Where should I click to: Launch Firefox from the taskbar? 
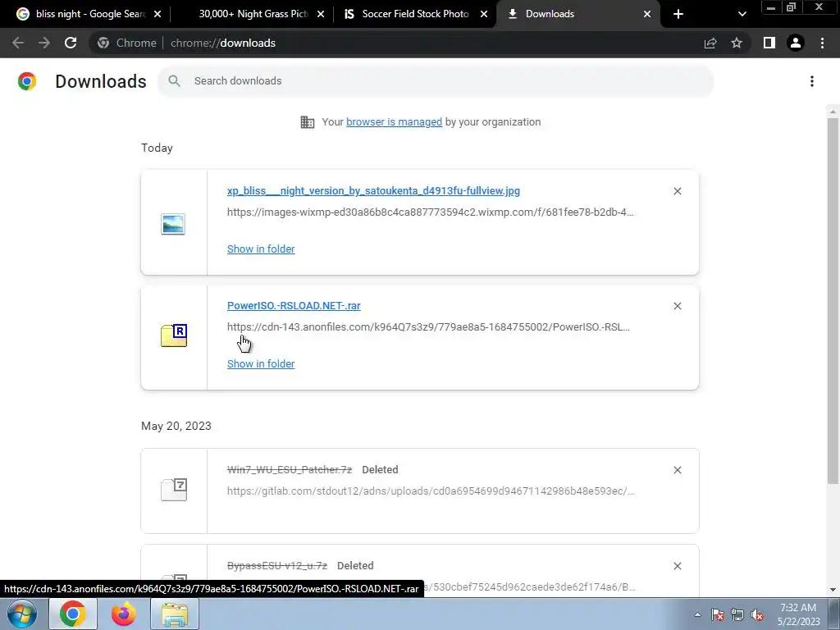pyautogui.click(x=124, y=614)
